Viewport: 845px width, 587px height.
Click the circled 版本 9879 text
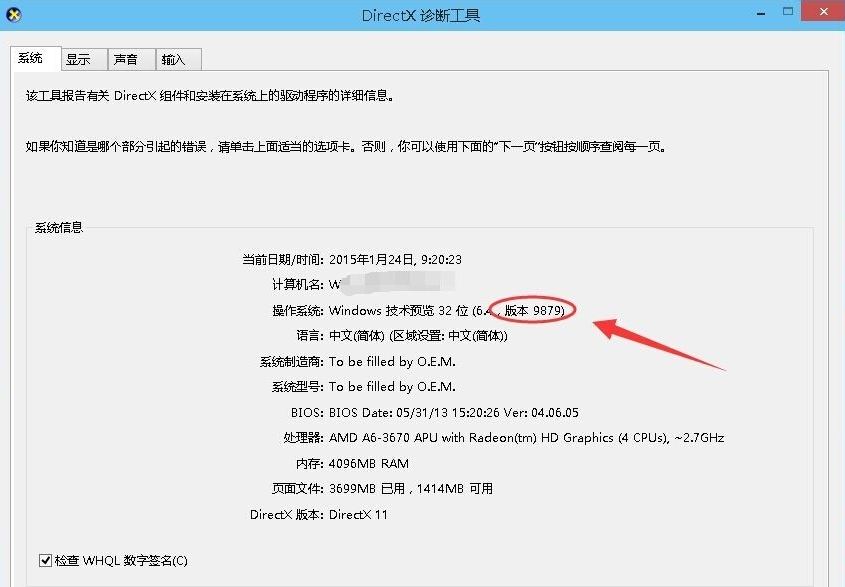coord(535,311)
